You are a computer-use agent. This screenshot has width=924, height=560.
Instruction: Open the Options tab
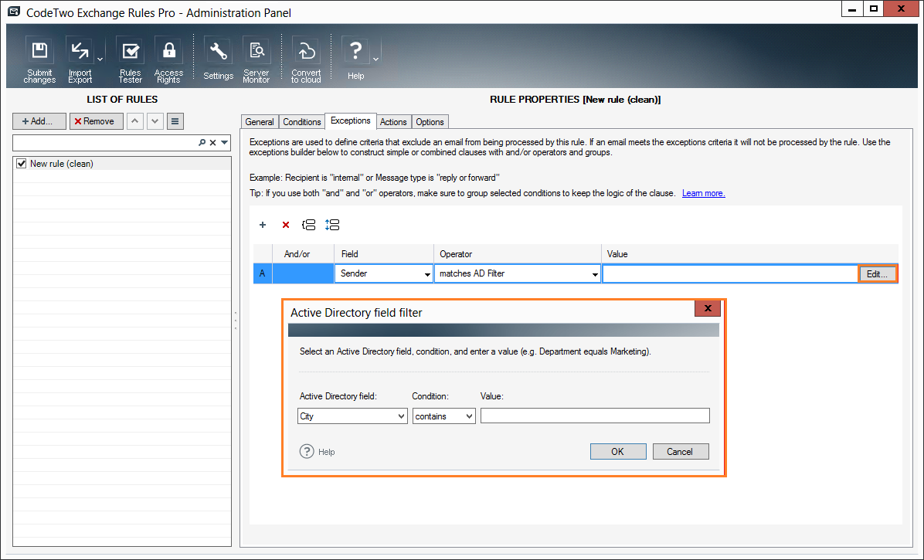[x=430, y=122]
